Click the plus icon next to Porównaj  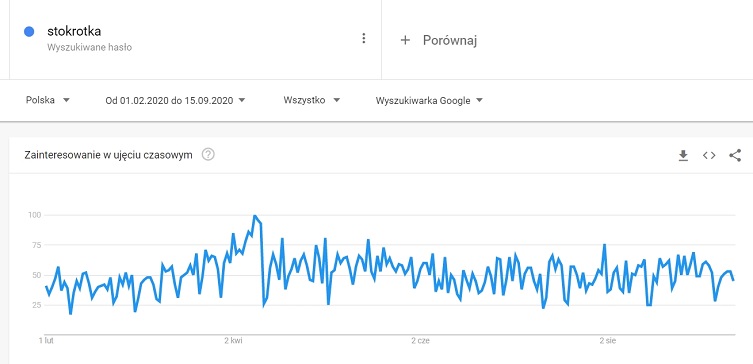pos(405,40)
